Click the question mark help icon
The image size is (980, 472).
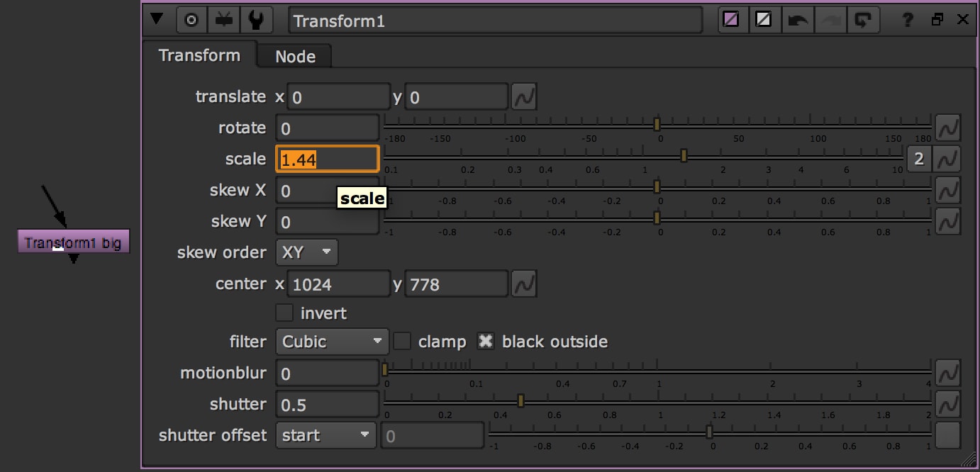pyautogui.click(x=908, y=20)
